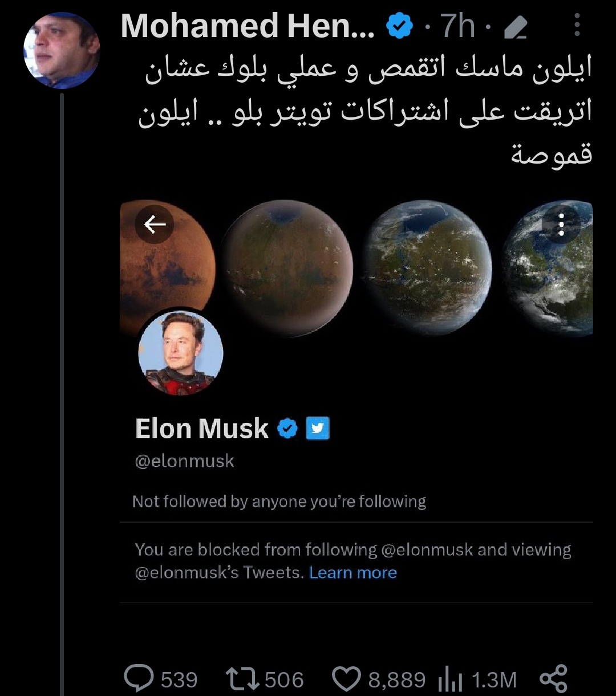616x696 pixels.
Task: Click the 7h timestamp
Action: 457,27
